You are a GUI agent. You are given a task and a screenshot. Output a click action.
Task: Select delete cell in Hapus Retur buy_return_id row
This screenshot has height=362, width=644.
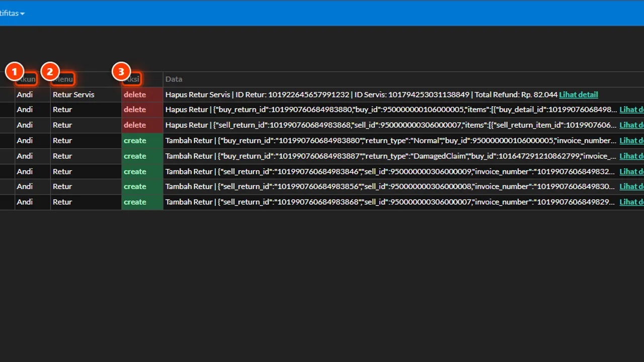click(142, 110)
